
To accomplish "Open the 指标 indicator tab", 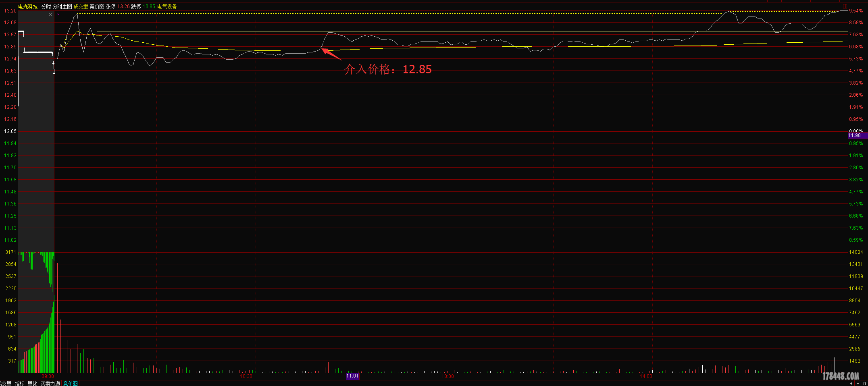I will click(20, 383).
